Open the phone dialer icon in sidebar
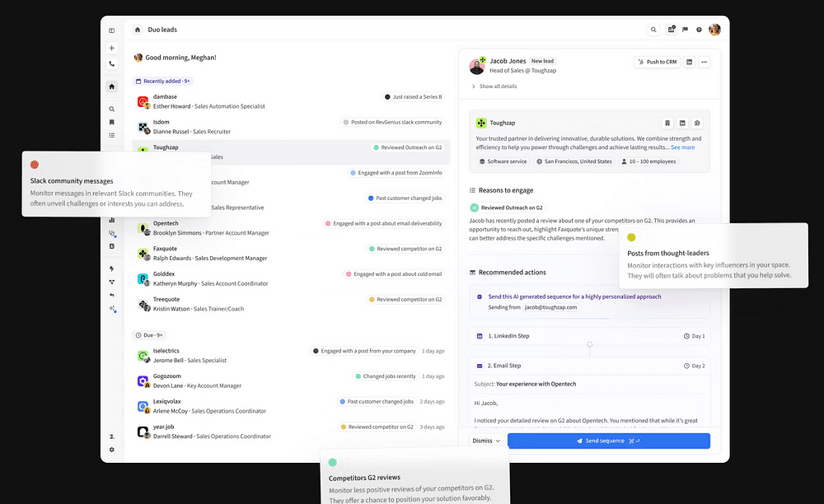 111,63
